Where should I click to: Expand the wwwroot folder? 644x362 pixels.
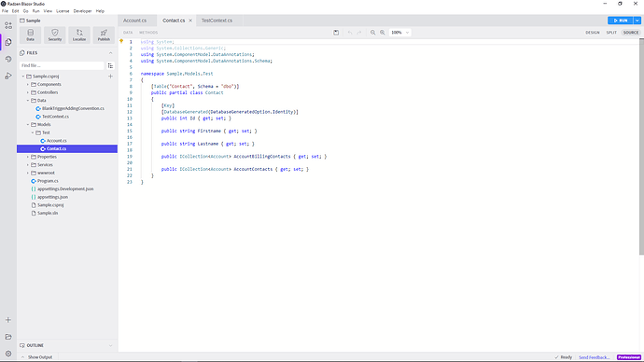point(28,173)
